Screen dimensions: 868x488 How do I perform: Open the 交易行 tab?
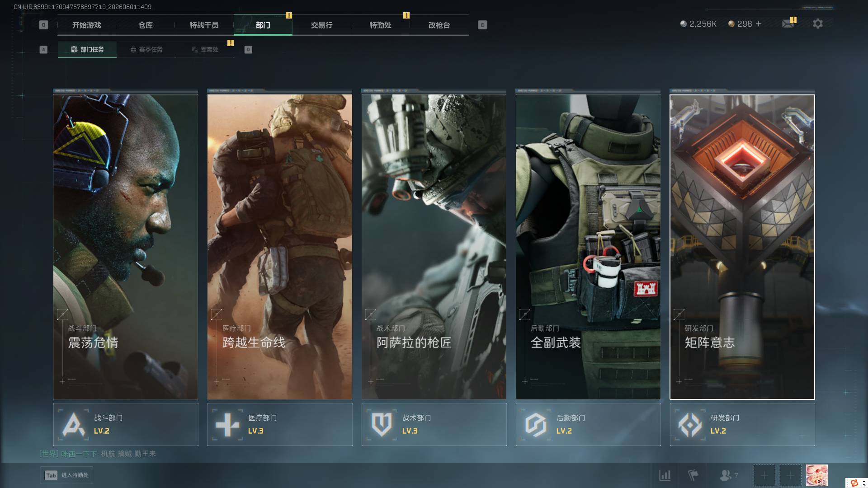coord(322,25)
